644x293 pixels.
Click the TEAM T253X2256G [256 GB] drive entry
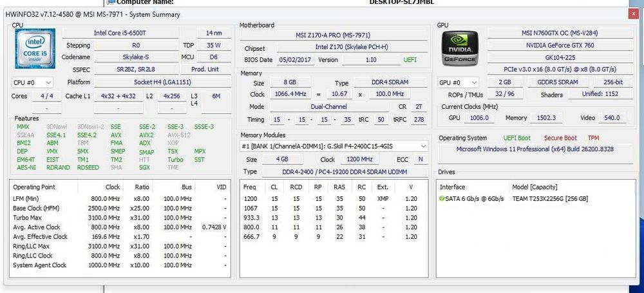(x=550, y=199)
